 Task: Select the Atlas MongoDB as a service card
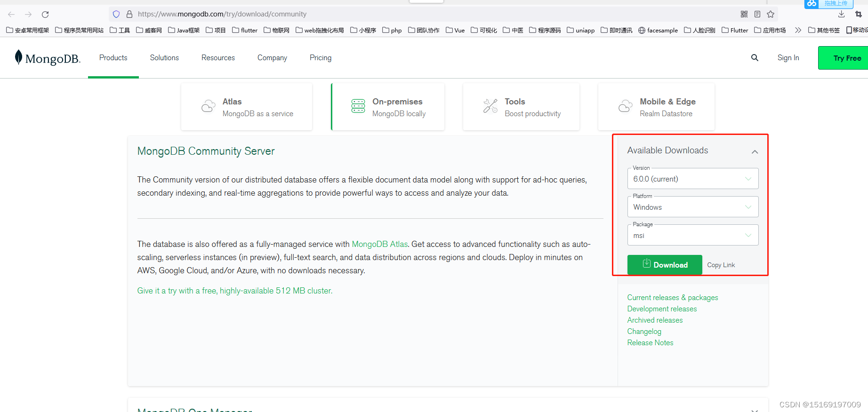(247, 107)
